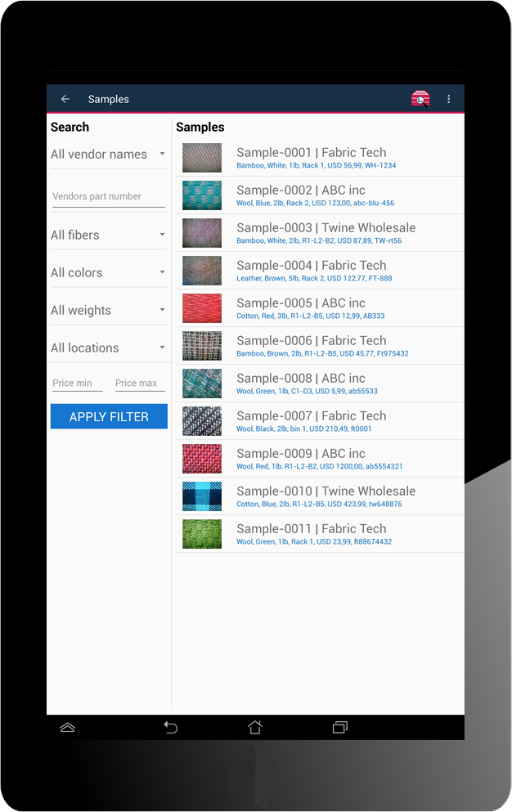Select Sample-0011 | Fabric Tech title
512x812 pixels.
point(312,529)
